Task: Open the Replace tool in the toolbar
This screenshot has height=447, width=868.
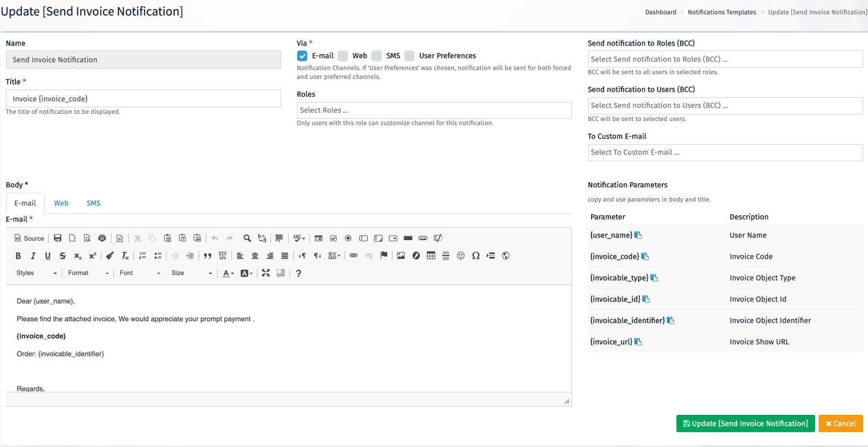Action: 262,238
